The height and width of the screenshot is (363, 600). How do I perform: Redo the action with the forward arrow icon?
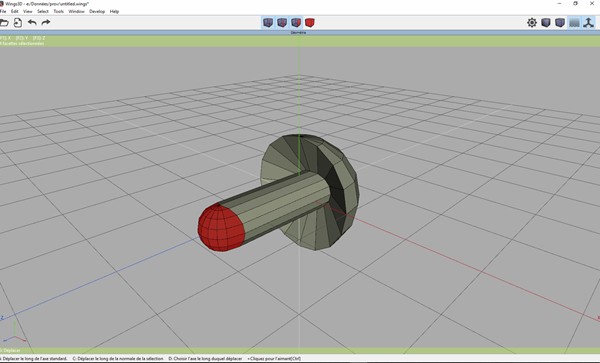(x=46, y=23)
